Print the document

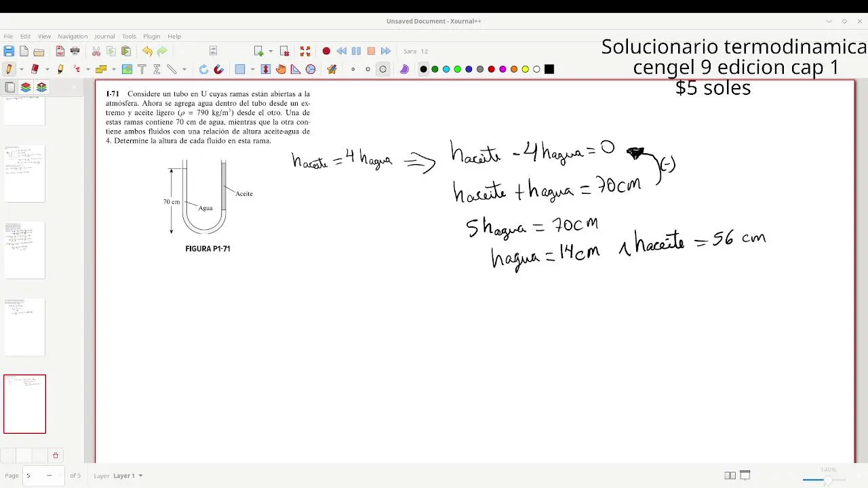75,51
